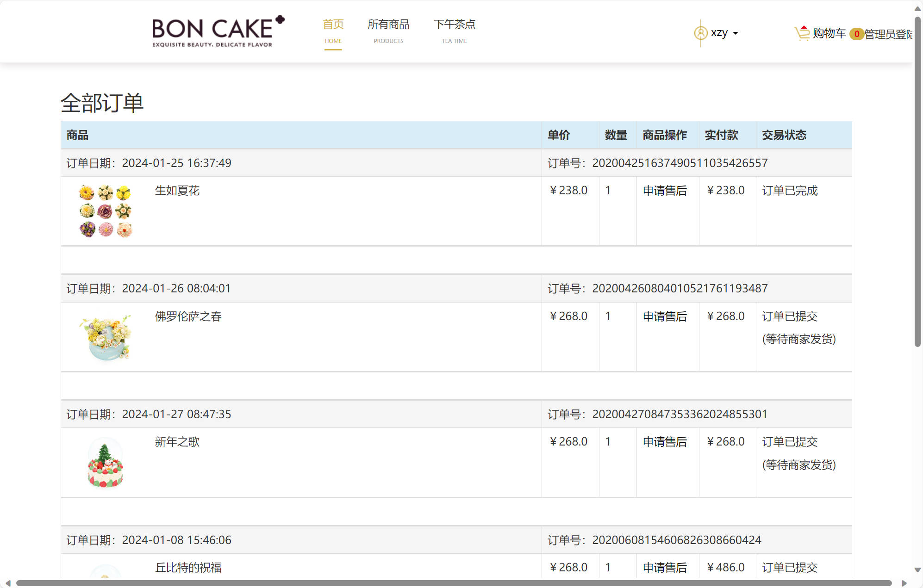Viewport: 923px width, 588px height.
Task: Expand the xzy user dropdown arrow
Action: (736, 33)
